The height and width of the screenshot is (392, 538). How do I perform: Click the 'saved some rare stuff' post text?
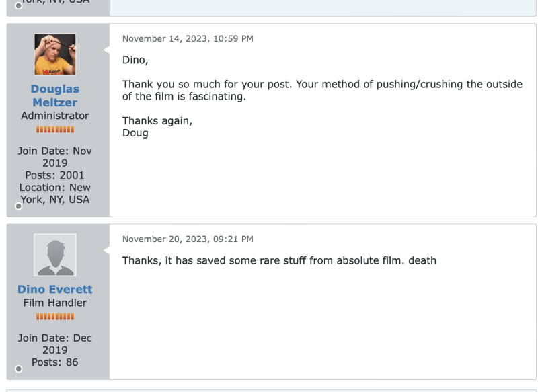(279, 261)
